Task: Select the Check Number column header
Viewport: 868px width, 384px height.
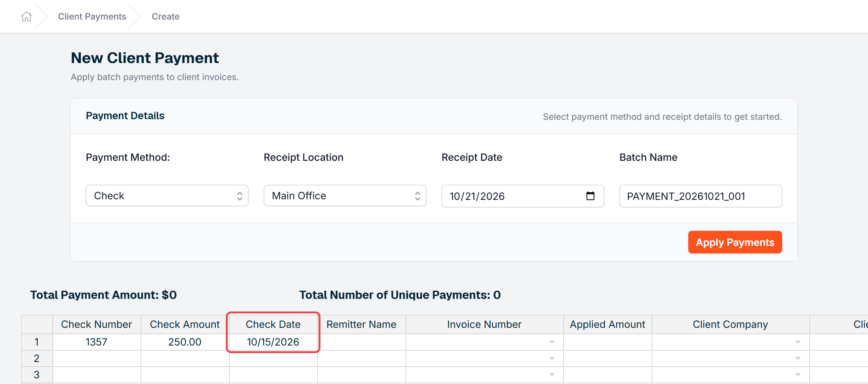Action: 97,324
